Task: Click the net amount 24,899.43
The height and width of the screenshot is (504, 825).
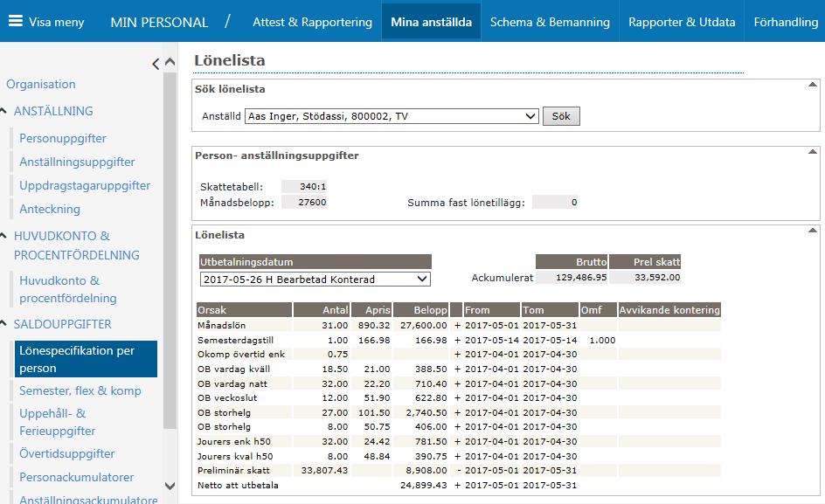Action: [424, 485]
